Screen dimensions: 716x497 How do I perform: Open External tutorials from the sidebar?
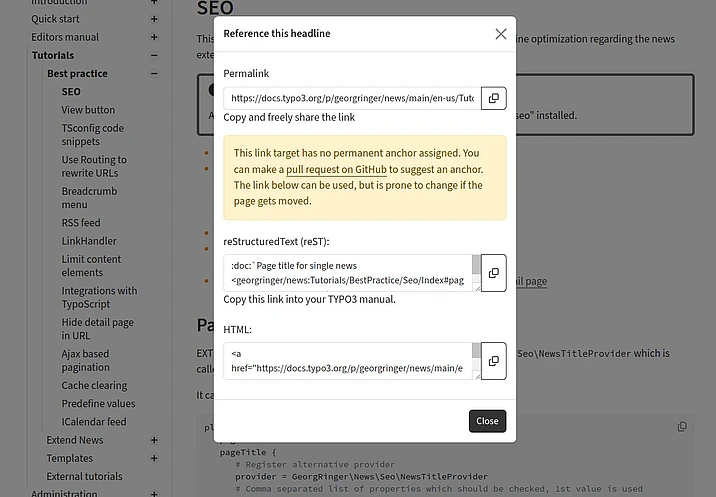pos(84,477)
